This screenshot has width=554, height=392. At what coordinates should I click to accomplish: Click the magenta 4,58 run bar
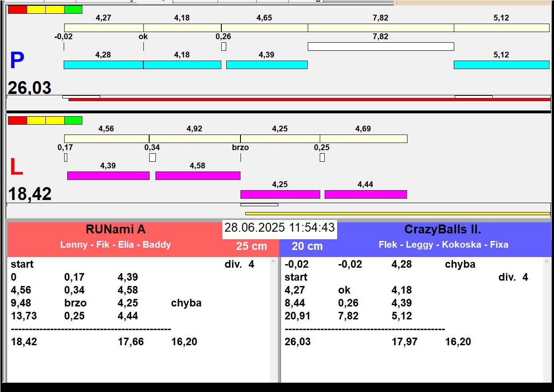[x=198, y=176]
